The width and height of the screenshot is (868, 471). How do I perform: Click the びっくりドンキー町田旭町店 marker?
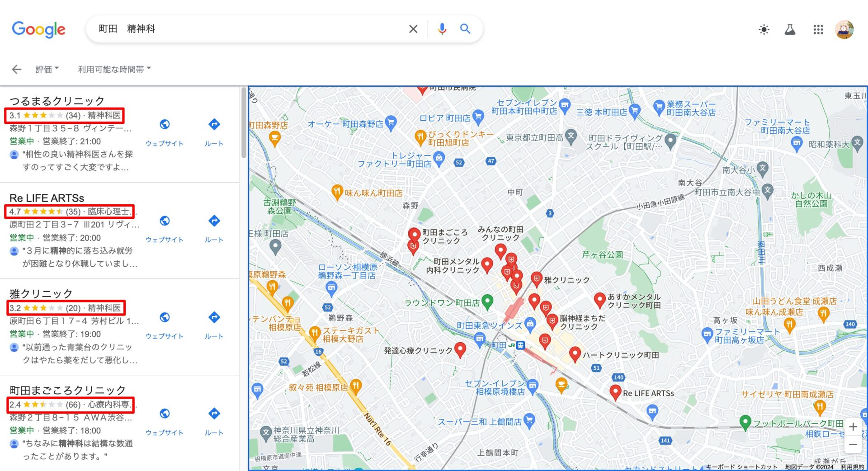pos(420,137)
